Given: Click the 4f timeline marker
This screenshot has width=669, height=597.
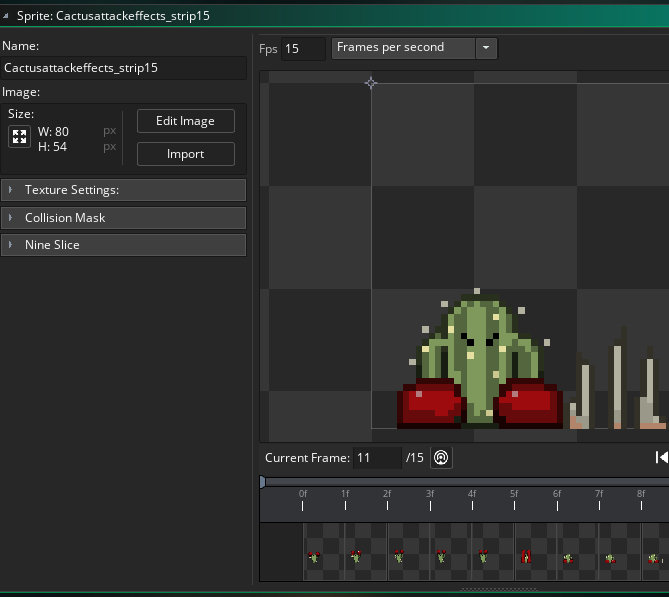Looking at the screenshot, I should pyautogui.click(x=472, y=500).
